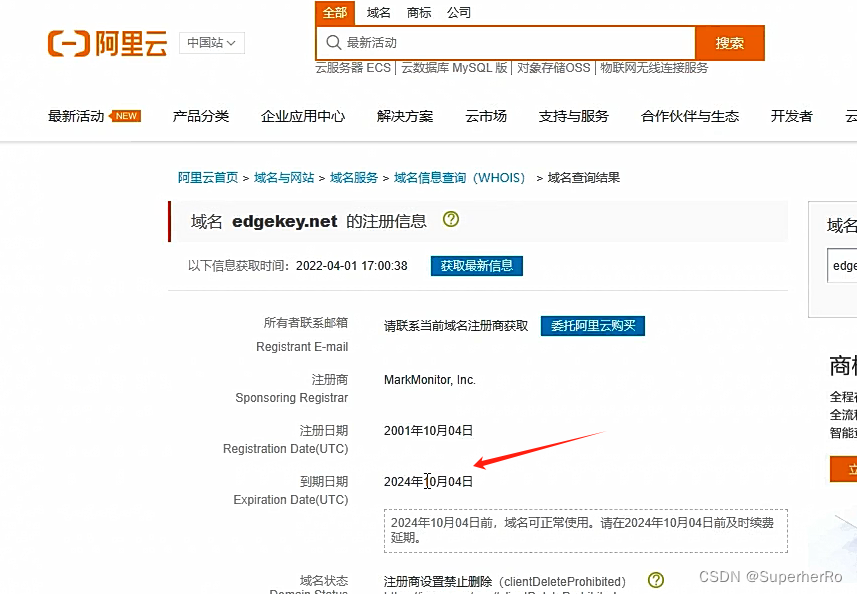Click green question mark next to clientDeleteProhibited
This screenshot has height=594, width=857.
(x=655, y=580)
